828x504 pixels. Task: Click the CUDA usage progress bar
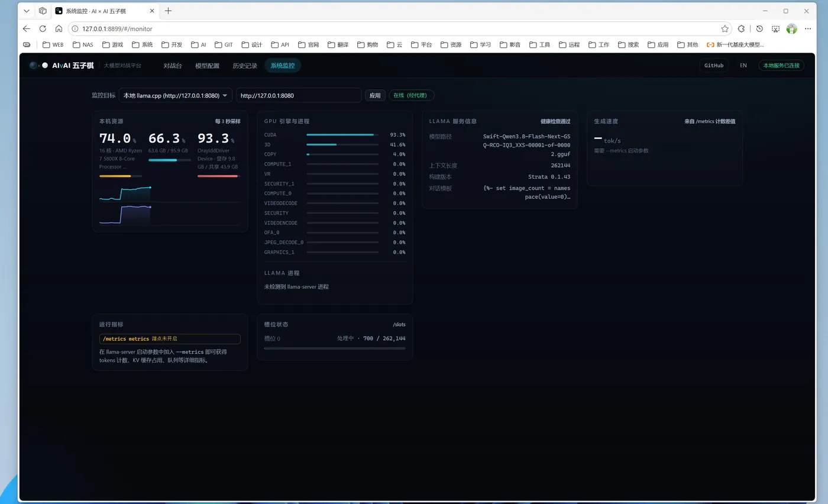tap(342, 135)
